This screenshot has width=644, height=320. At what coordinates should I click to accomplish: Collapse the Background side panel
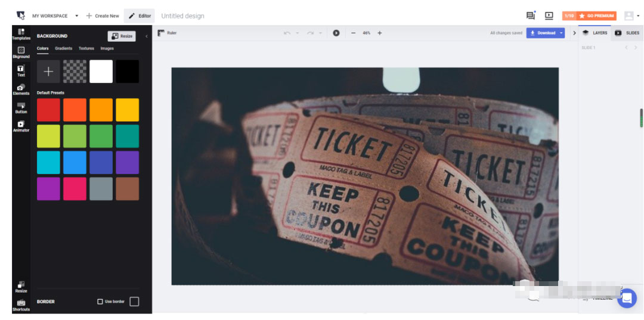coord(147,36)
